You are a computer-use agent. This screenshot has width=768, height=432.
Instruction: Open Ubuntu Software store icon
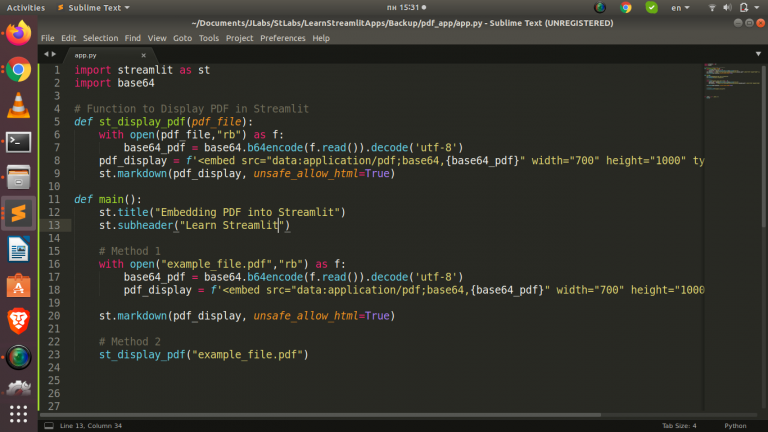point(18,284)
